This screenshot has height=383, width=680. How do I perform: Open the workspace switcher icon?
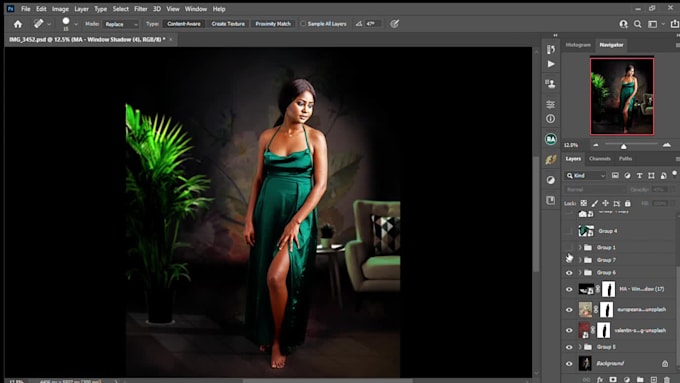point(652,24)
